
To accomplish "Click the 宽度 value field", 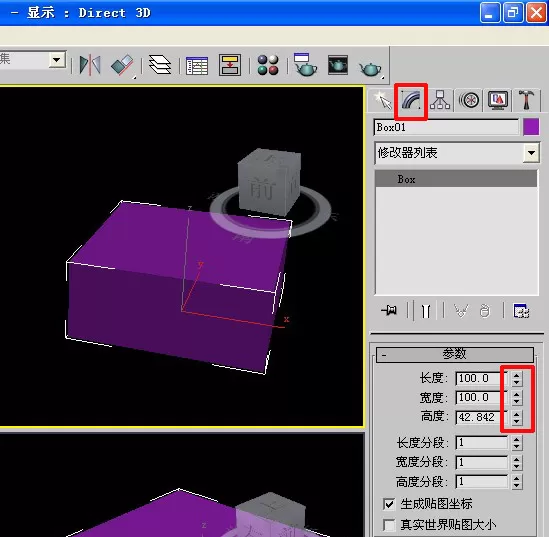I will [x=481, y=397].
